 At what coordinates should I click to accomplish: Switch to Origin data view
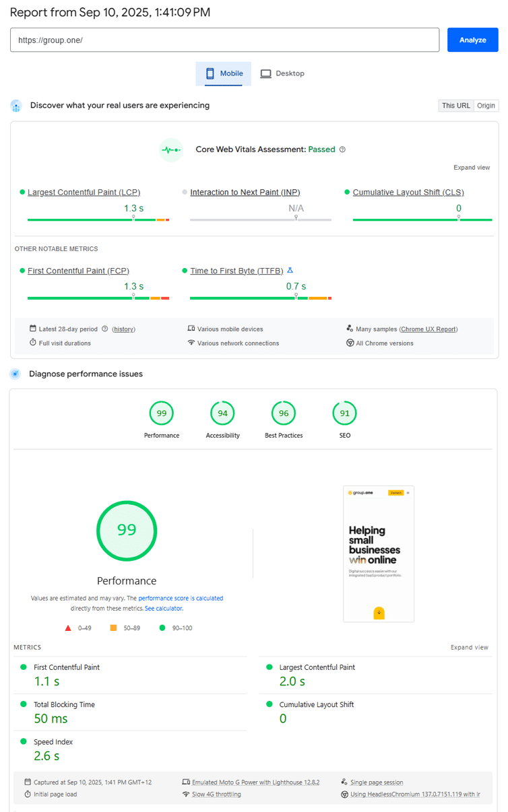pos(486,106)
